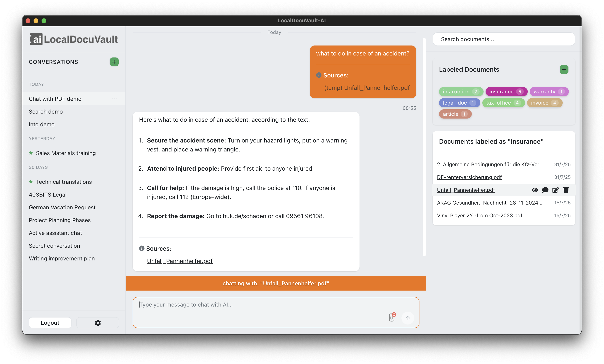
Task: Click the 31/7/25 date beside DE-renterversicherung.pdf
Action: (x=562, y=177)
